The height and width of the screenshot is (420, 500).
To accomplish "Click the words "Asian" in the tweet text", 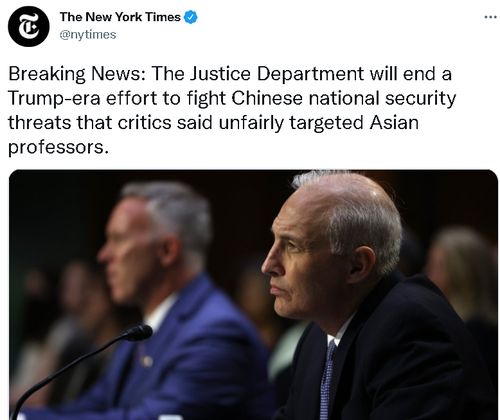I will [394, 123].
